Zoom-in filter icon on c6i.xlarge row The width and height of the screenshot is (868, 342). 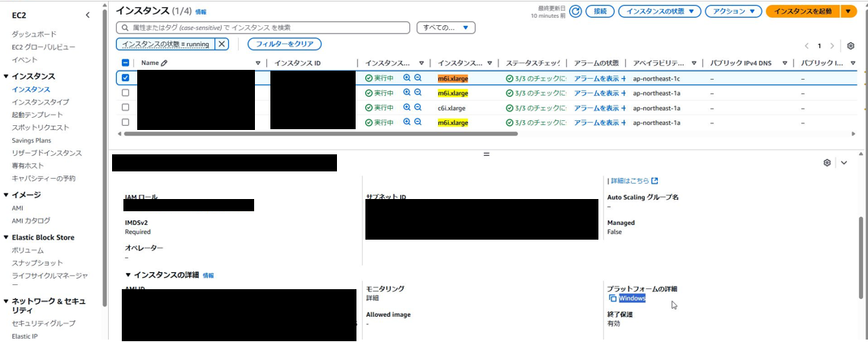407,107
